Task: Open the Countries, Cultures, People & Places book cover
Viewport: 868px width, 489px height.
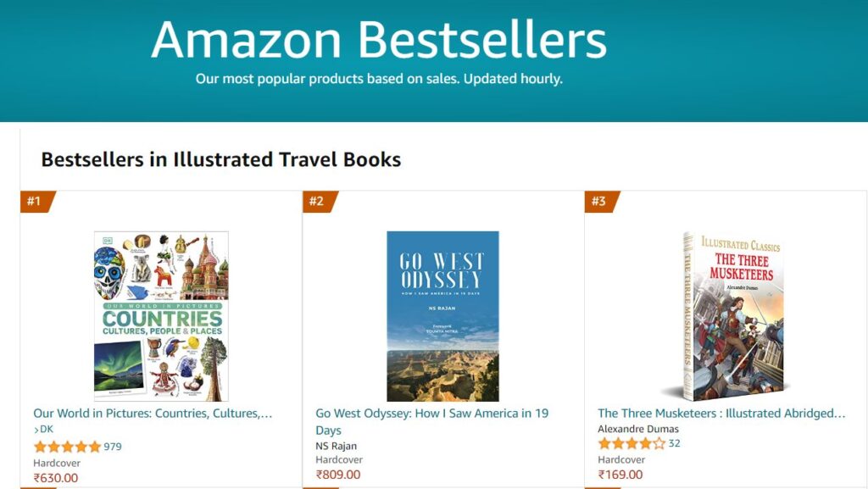Action: click(161, 315)
